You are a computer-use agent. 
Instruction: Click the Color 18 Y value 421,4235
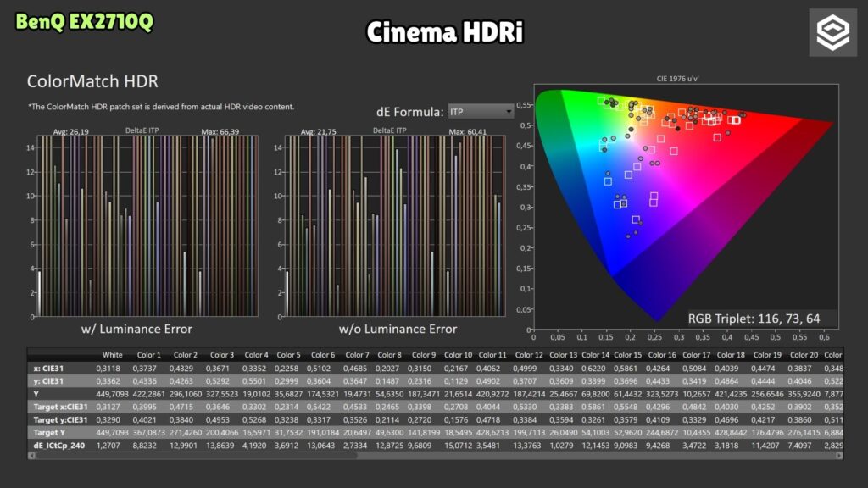[731, 394]
